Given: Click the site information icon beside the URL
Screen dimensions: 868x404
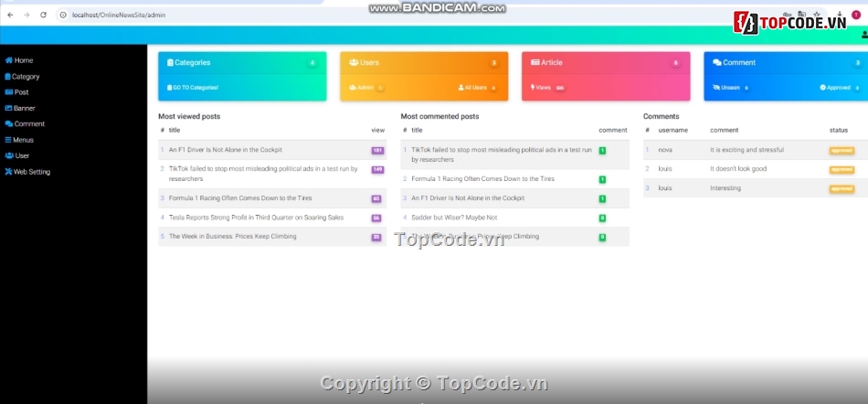Looking at the screenshot, I should (63, 15).
